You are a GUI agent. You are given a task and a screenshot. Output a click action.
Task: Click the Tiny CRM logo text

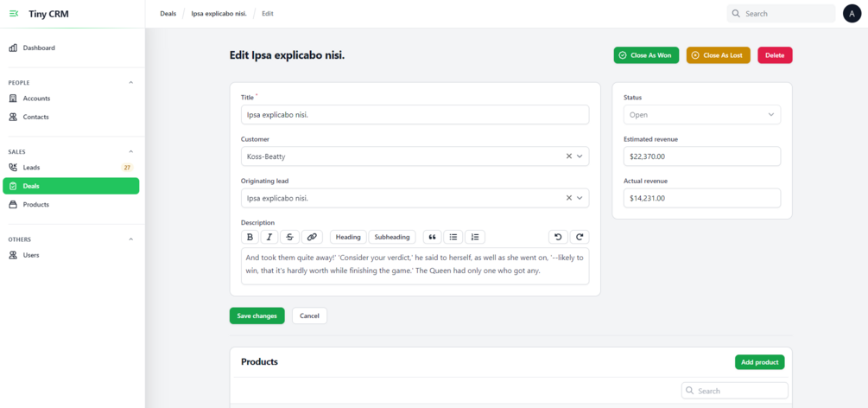48,14
